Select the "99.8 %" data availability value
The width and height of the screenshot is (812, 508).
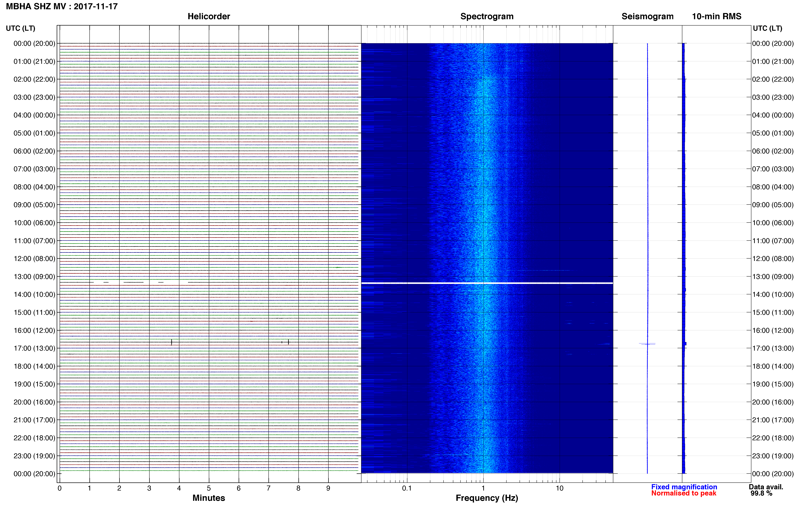pos(761,493)
